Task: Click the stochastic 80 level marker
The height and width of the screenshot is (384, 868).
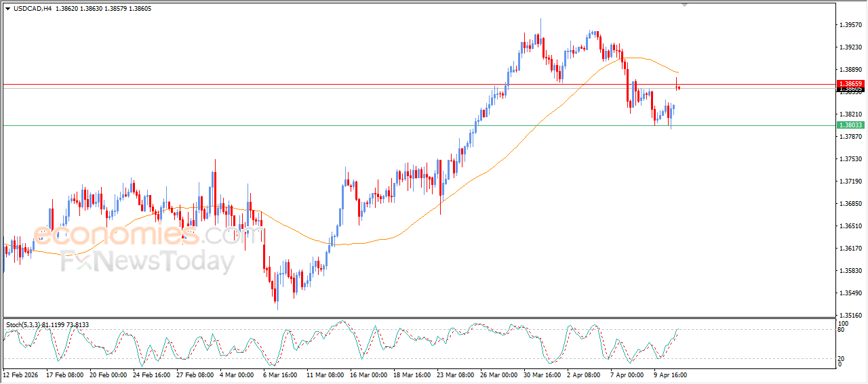Action: [841, 330]
